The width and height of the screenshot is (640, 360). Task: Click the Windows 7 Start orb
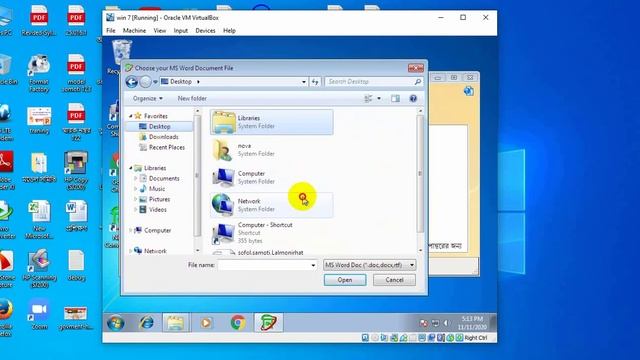tap(116, 323)
